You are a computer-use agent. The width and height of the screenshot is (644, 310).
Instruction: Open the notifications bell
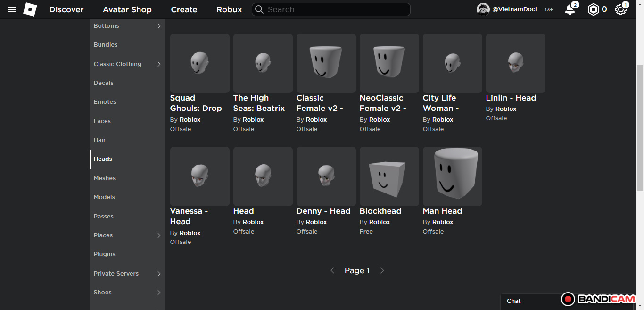tap(570, 9)
